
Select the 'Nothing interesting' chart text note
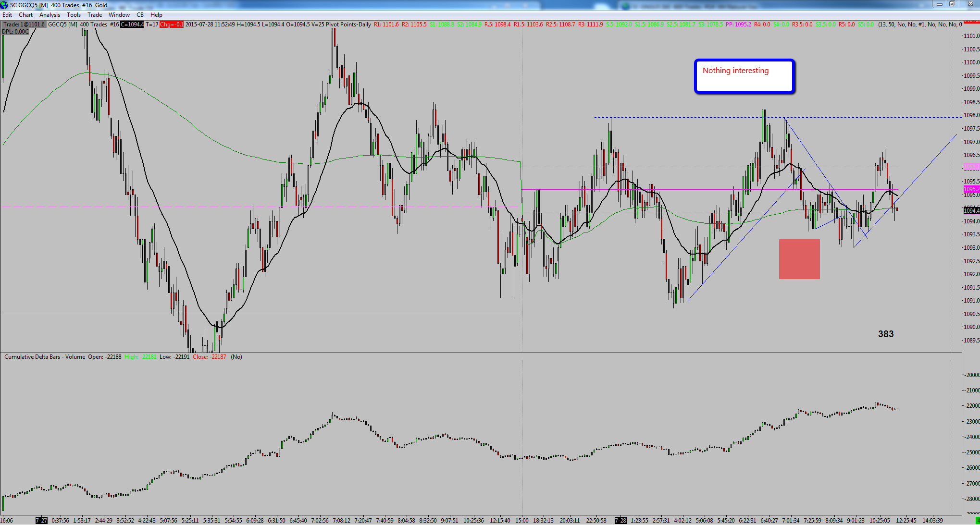744,76
